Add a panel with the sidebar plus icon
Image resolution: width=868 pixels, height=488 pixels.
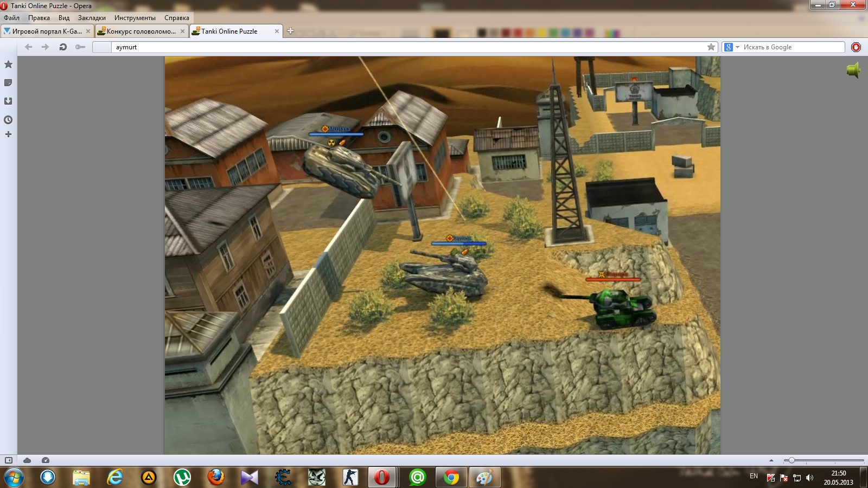(8, 134)
